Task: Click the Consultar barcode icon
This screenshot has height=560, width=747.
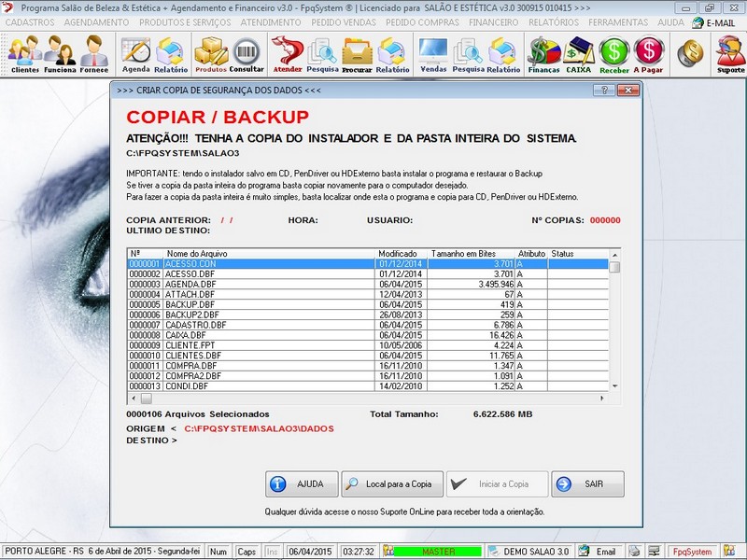Action: (x=247, y=54)
